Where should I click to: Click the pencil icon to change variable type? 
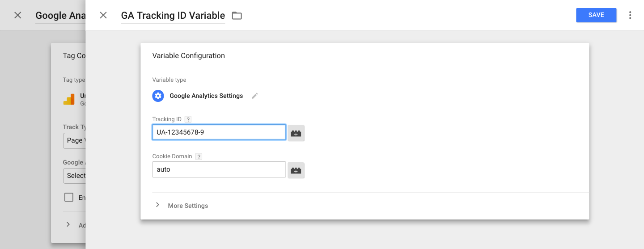pos(255,96)
